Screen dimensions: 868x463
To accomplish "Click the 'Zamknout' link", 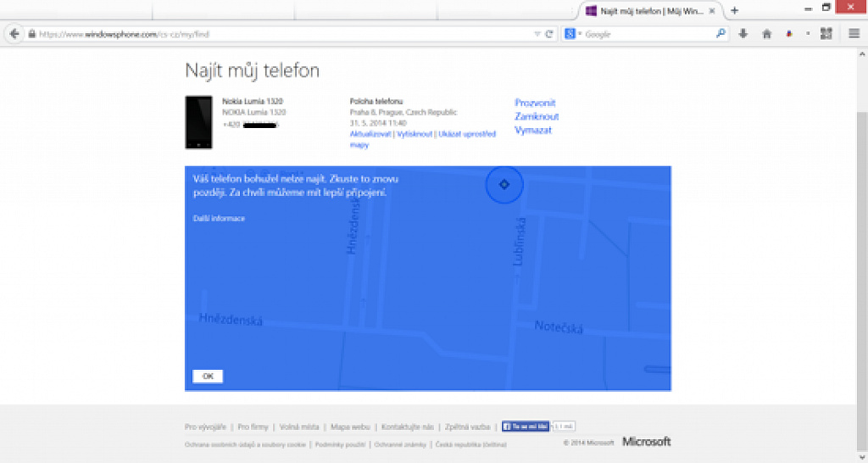I will [x=537, y=116].
